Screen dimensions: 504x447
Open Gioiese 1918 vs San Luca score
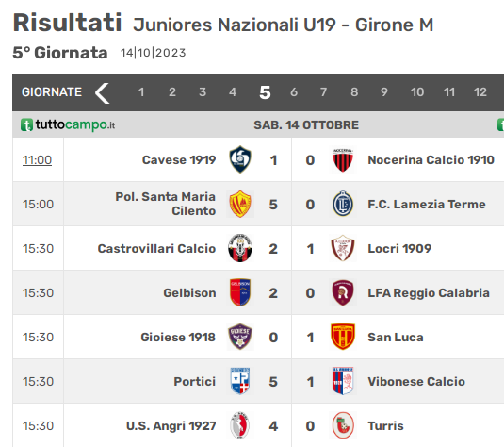coord(291,338)
